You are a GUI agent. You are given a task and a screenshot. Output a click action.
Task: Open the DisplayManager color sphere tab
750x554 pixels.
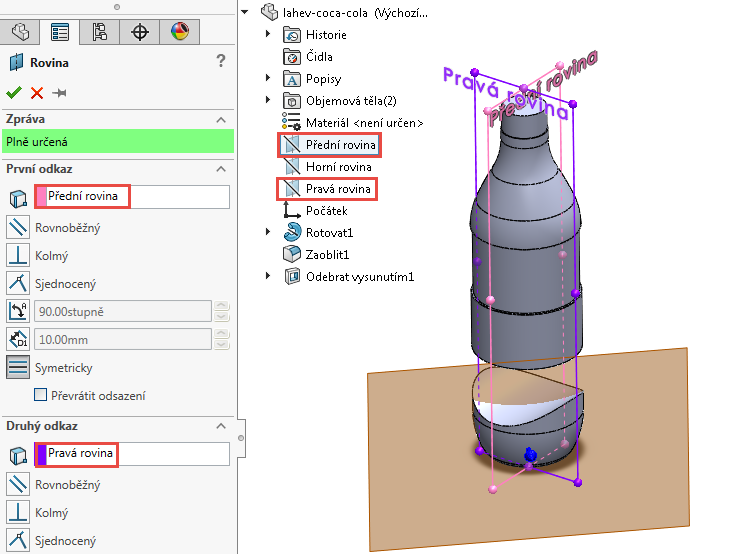(x=179, y=32)
